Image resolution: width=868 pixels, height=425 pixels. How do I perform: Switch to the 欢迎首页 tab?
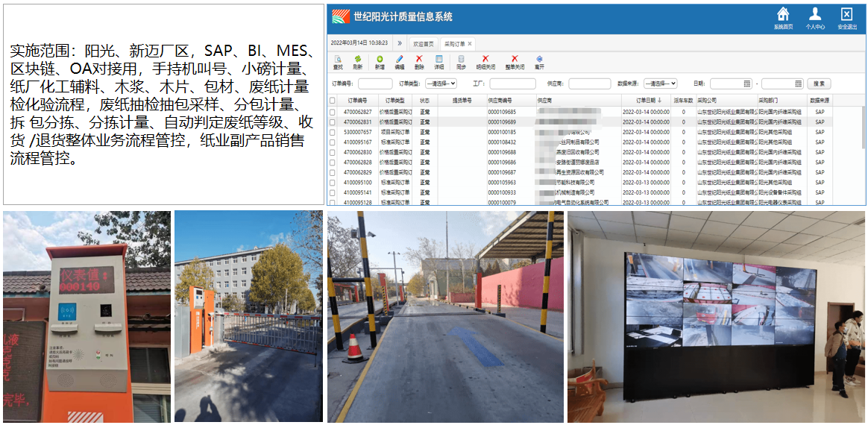click(423, 43)
